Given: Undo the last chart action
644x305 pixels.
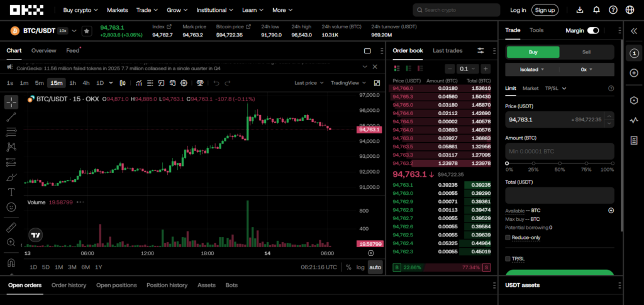Looking at the screenshot, I should click(216, 83).
